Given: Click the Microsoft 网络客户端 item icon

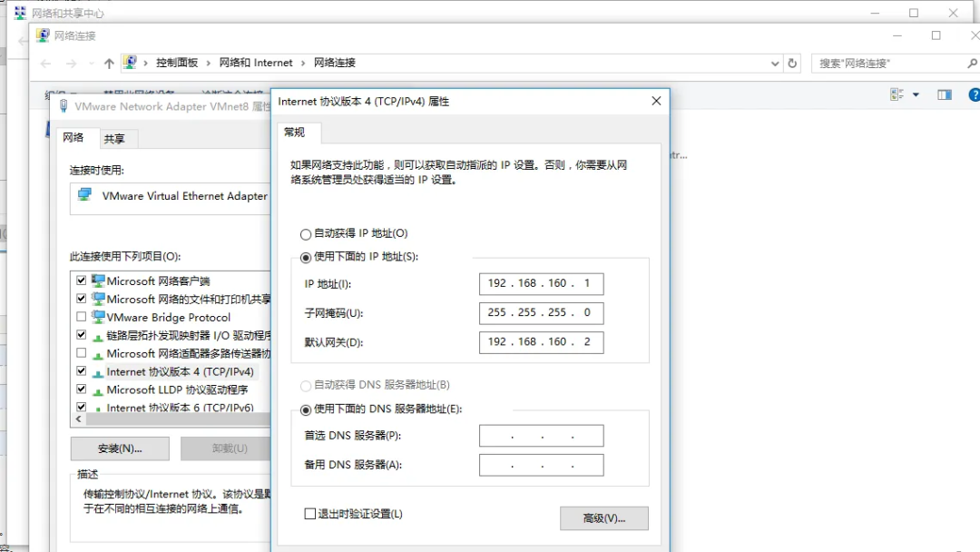Looking at the screenshot, I should tap(97, 280).
